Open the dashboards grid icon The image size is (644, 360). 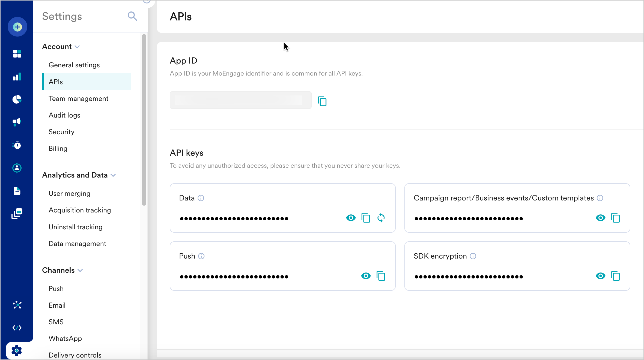pyautogui.click(x=17, y=54)
